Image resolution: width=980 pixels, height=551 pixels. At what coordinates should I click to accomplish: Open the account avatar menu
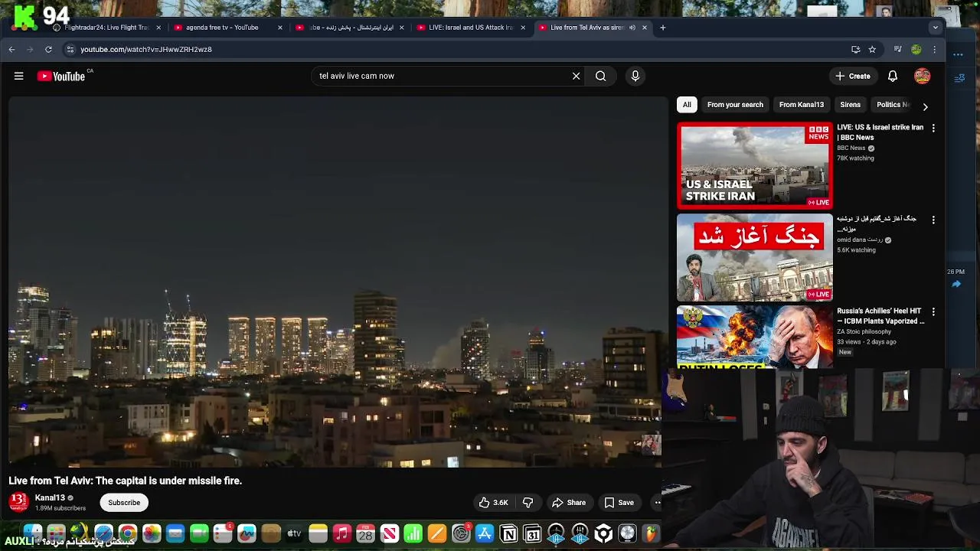pos(922,76)
